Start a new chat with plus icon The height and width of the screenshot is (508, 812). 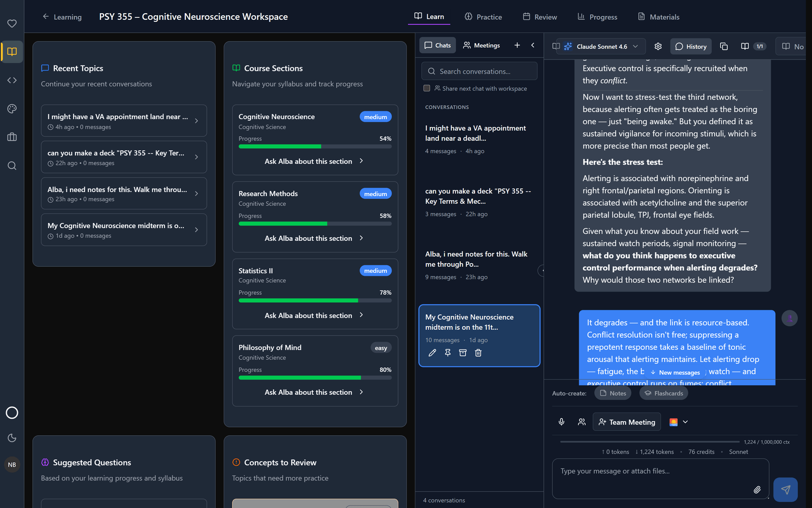(517, 45)
